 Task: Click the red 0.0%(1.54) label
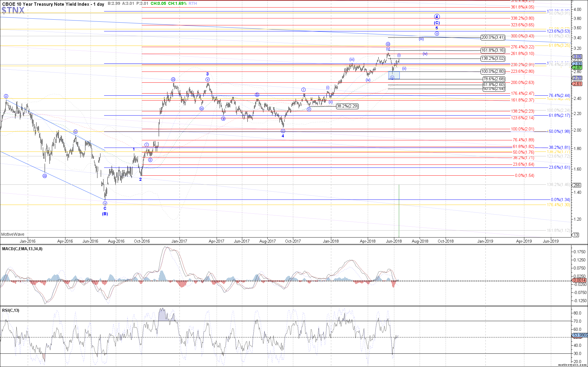tap(524, 175)
